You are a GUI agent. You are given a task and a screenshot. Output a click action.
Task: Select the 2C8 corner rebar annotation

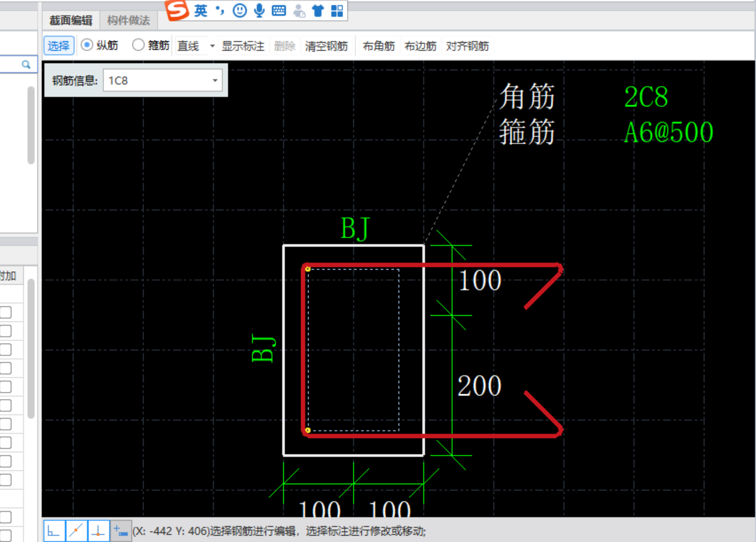pyautogui.click(x=646, y=98)
